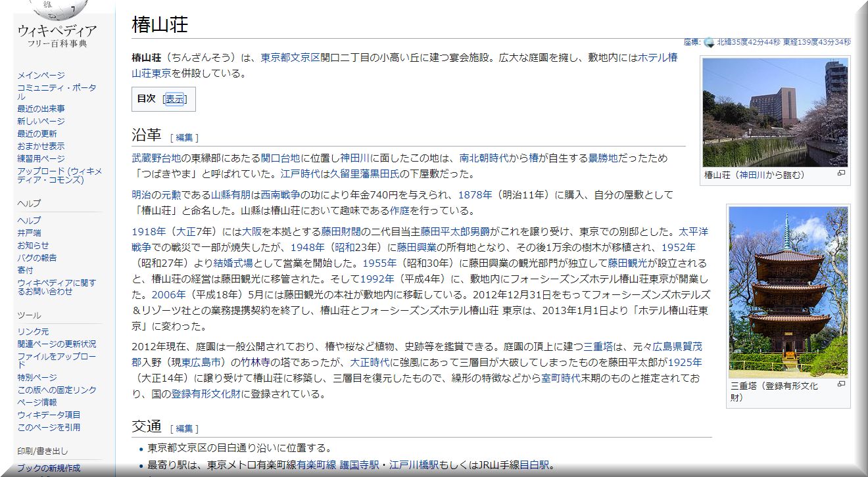This screenshot has width=868, height=477.
Task: Go to メインページ in sidebar
Action: point(41,76)
